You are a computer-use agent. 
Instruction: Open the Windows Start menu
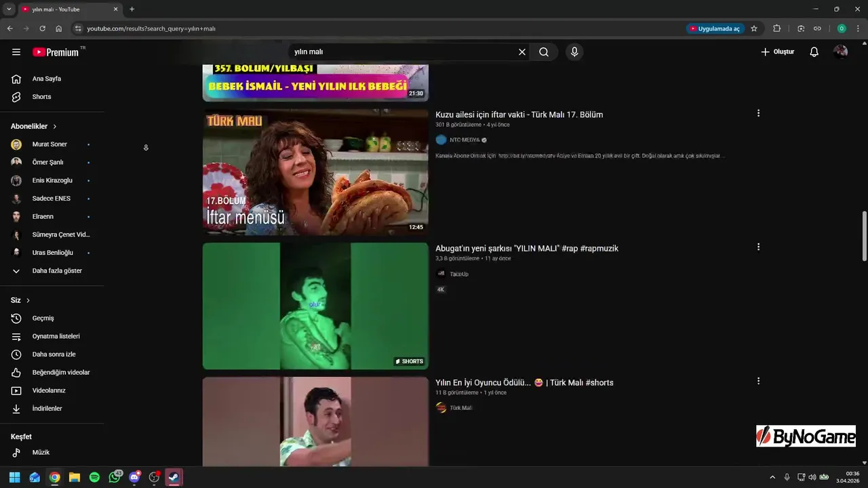[x=14, y=477]
